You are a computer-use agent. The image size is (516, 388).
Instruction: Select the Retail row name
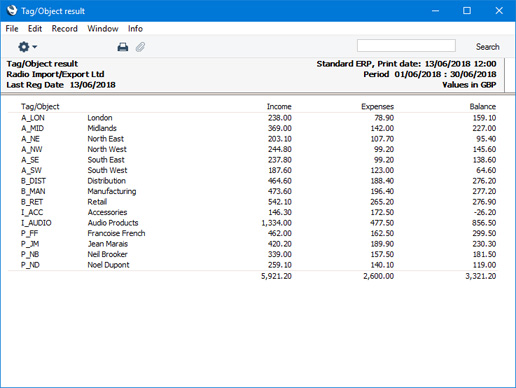coord(97,202)
